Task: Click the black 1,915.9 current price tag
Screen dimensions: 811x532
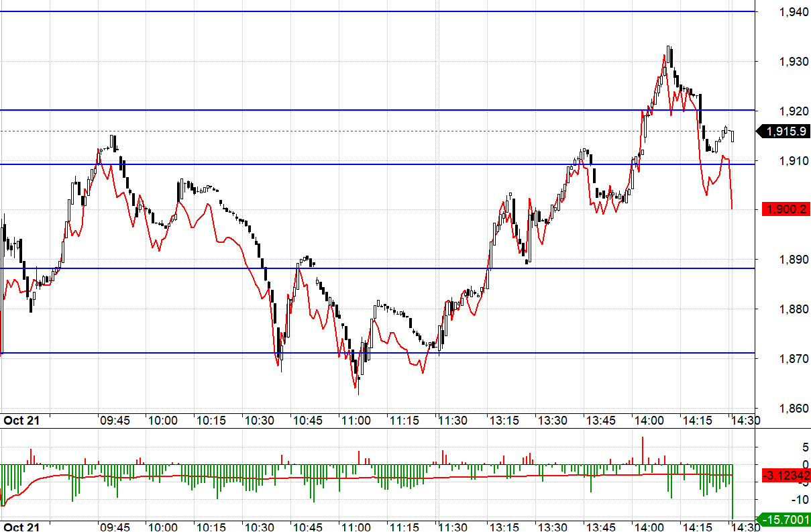Action: pos(783,131)
